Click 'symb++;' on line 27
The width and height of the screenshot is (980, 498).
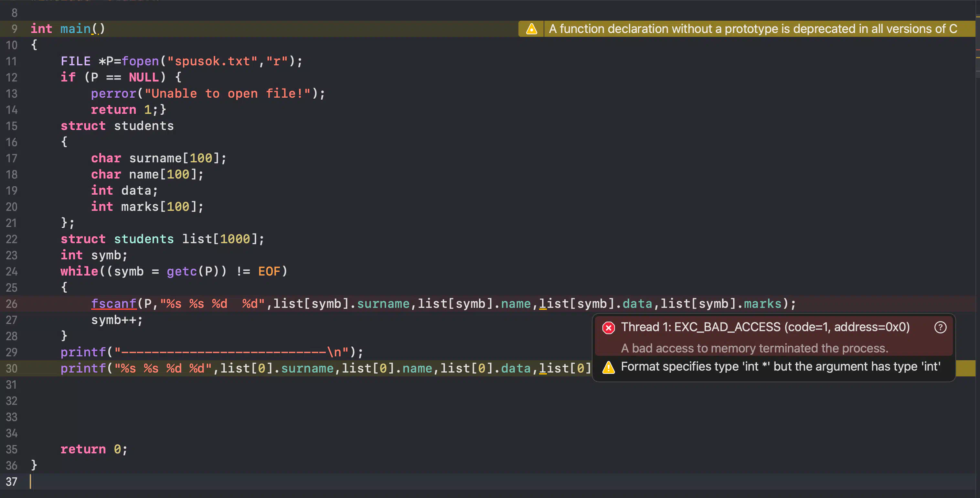tap(117, 320)
